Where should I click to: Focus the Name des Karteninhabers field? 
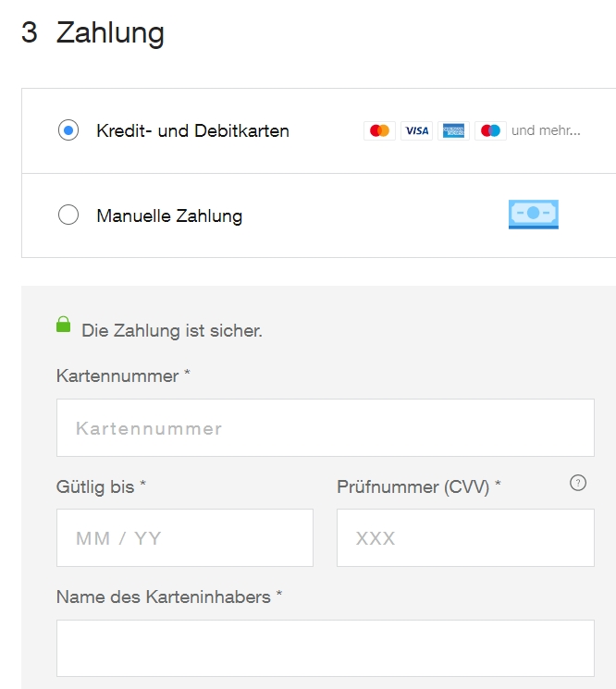click(326, 648)
